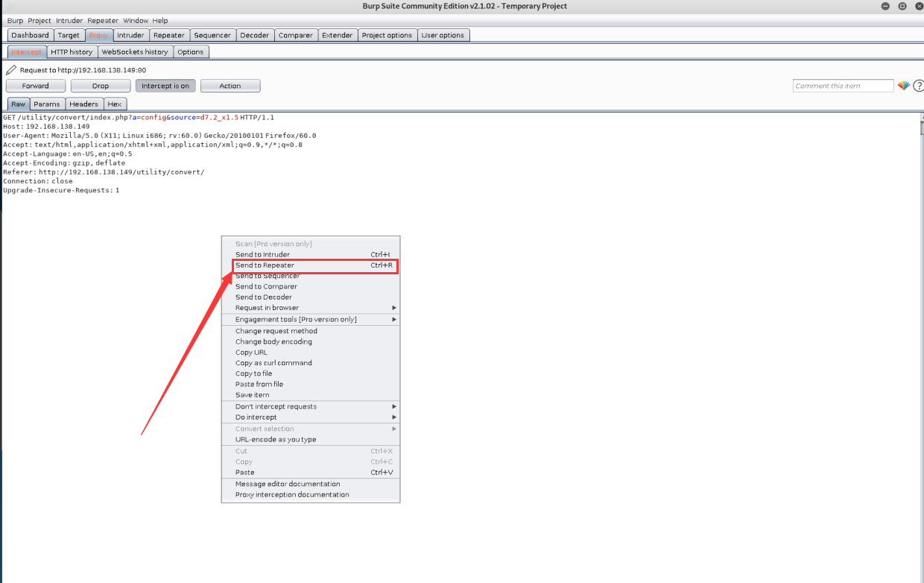Click the User-Agent header line
Image resolution: width=924 pixels, height=583 pixels.
[x=159, y=136]
